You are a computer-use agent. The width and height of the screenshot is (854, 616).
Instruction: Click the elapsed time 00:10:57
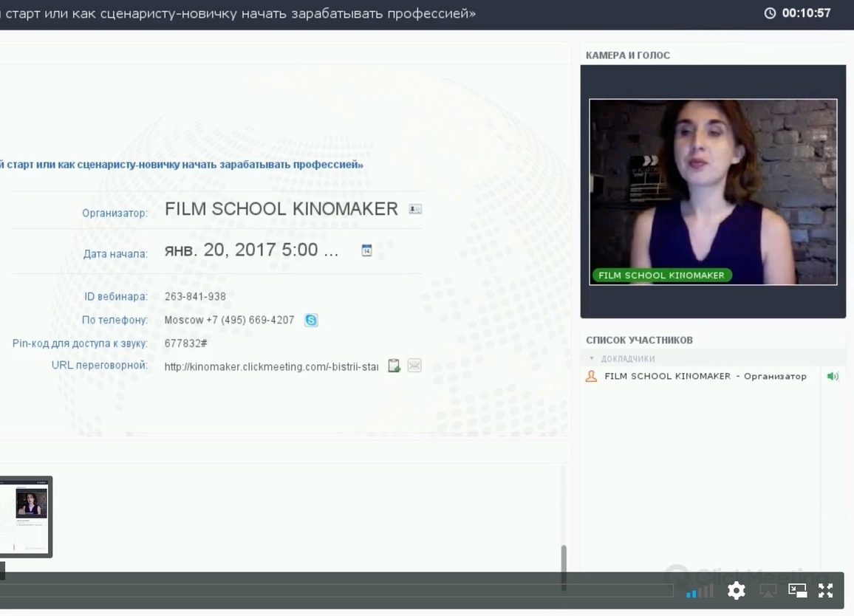point(807,13)
